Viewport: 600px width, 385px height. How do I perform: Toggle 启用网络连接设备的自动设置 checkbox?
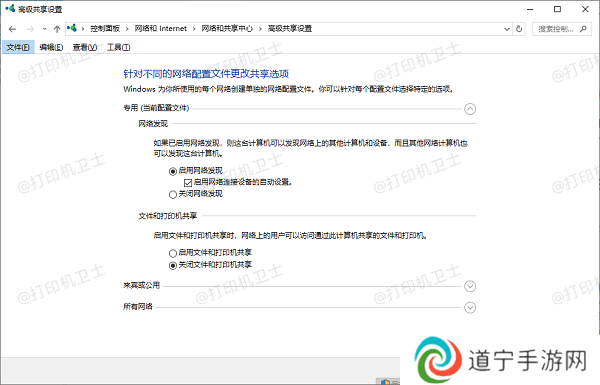[x=188, y=183]
